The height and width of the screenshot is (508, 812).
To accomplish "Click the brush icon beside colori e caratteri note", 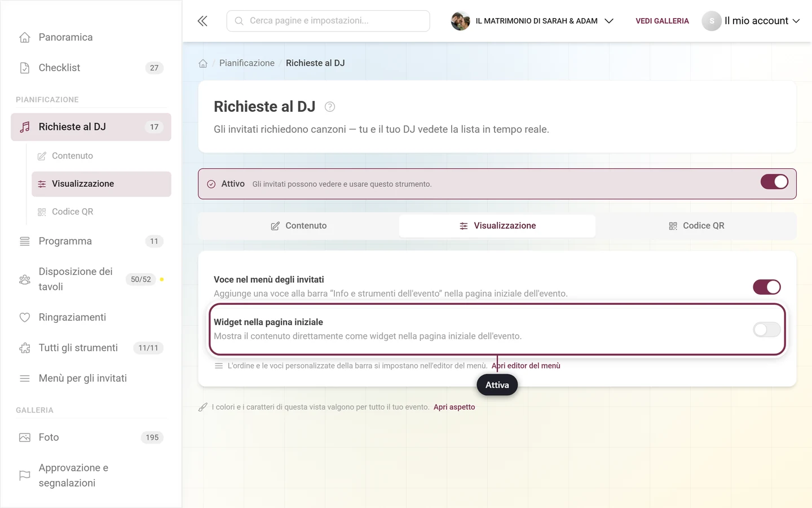I will point(203,407).
